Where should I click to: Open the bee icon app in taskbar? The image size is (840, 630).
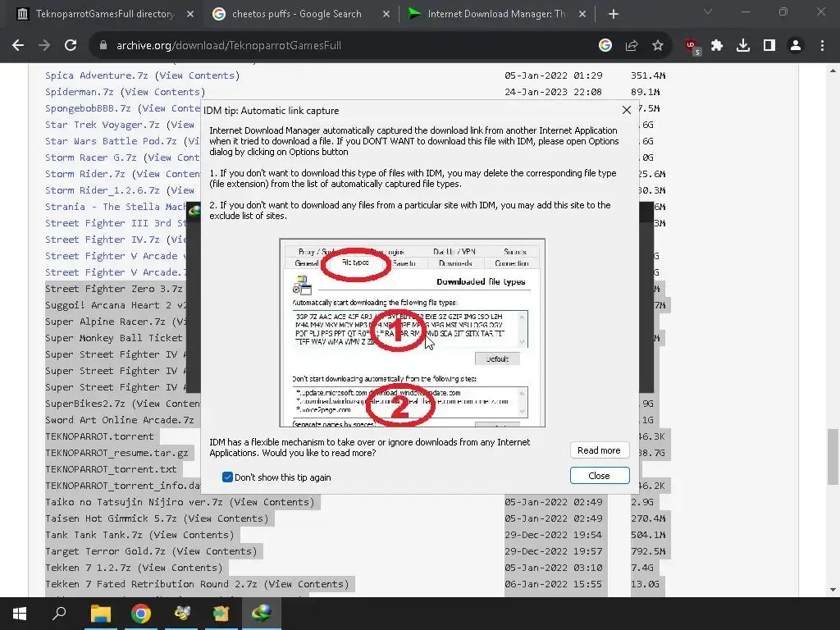[181, 614]
